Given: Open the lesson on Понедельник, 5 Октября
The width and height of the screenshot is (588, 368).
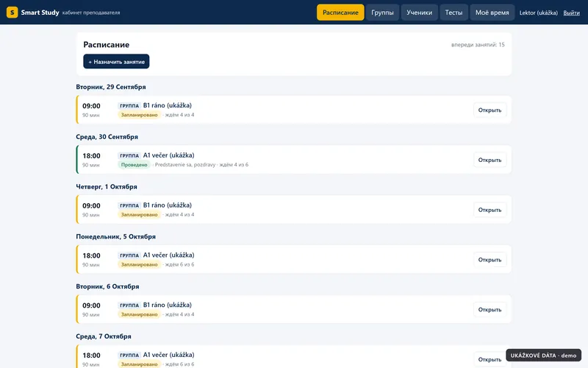Looking at the screenshot, I should 490,260.
